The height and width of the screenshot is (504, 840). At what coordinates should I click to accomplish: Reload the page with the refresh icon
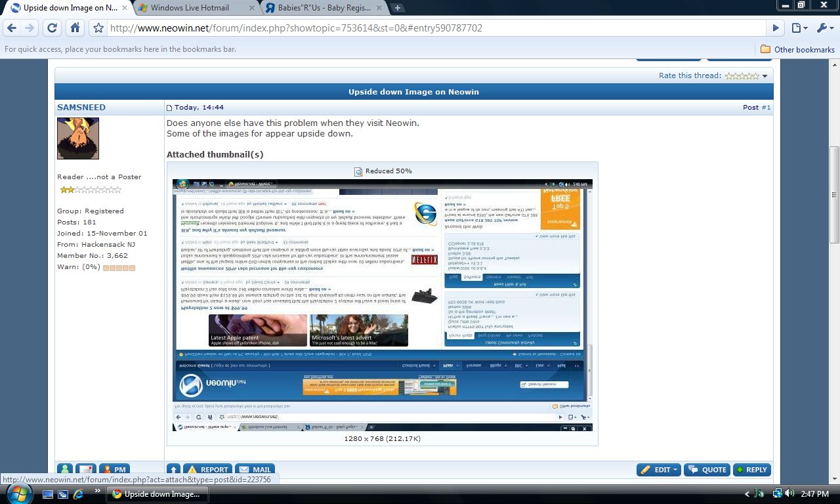tap(52, 28)
